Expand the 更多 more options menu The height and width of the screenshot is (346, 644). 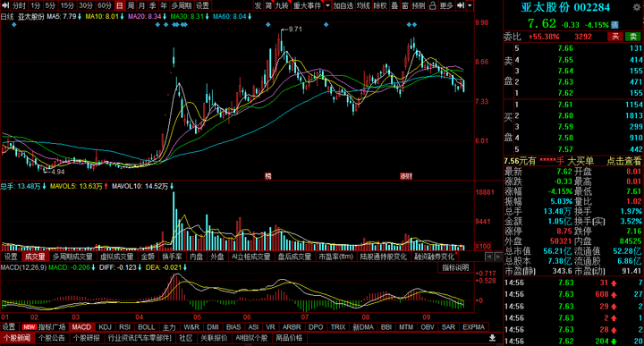point(446,5)
